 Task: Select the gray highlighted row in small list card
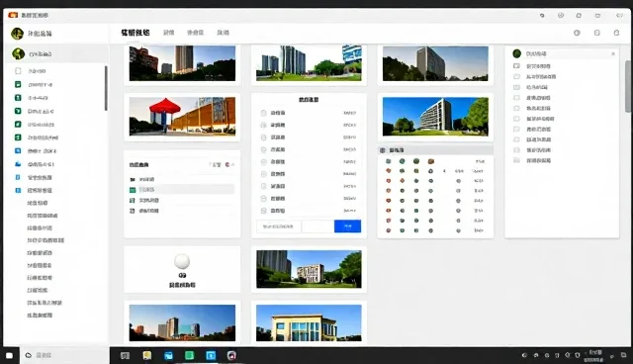[182, 189]
